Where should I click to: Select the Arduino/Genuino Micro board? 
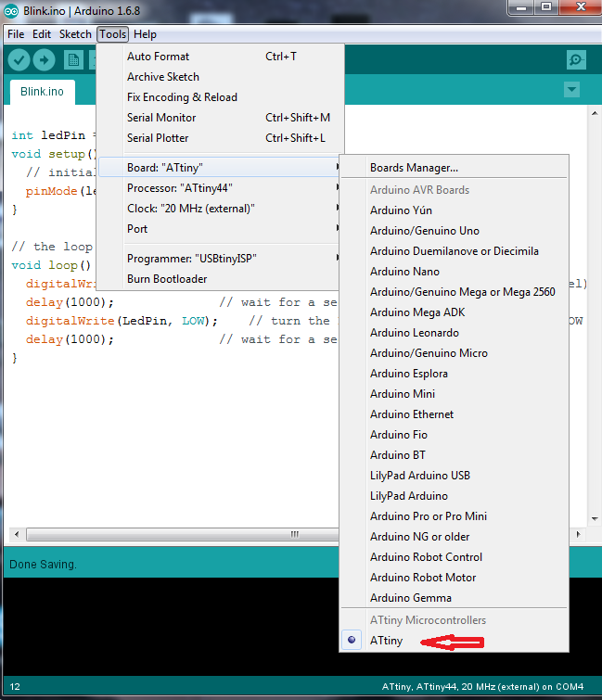[454, 353]
